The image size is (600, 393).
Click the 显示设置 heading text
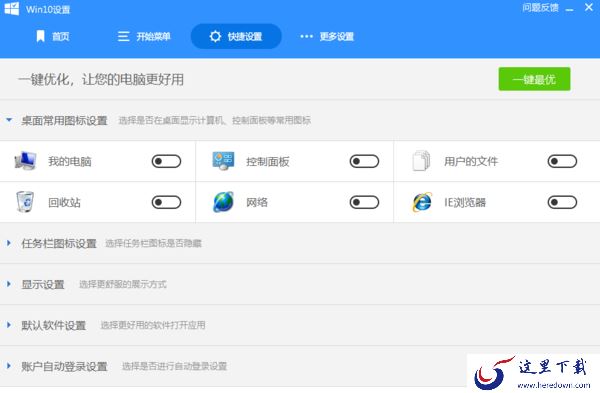point(43,284)
